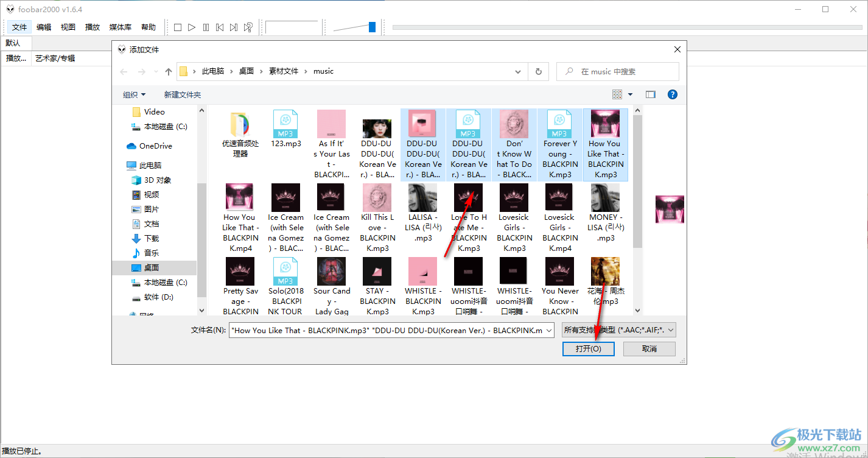The image size is (868, 458).
Task: Open the 所有支持的类型 file type dropdown
Action: tap(619, 330)
